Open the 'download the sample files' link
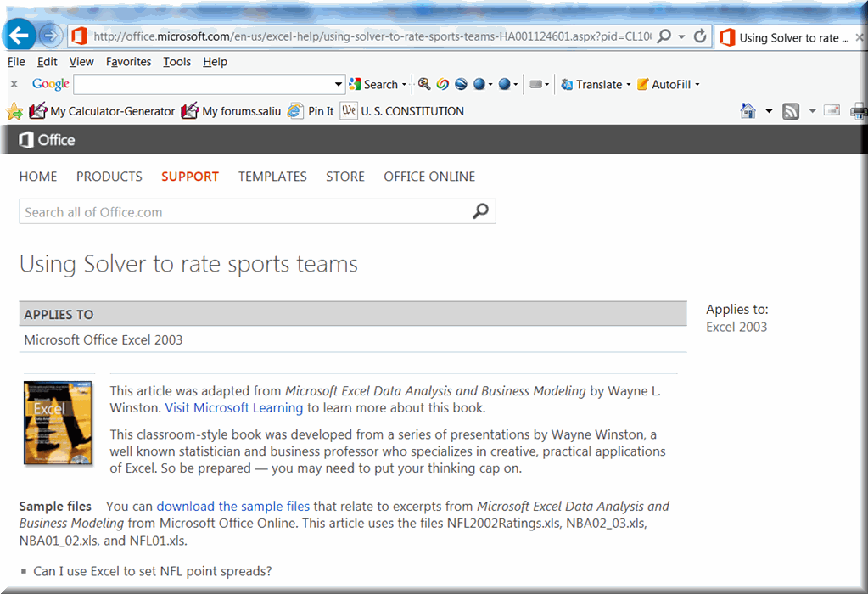Image resolution: width=868 pixels, height=594 pixels. (233, 507)
